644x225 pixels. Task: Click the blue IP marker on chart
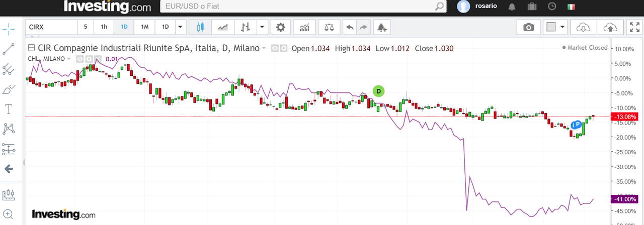577,125
